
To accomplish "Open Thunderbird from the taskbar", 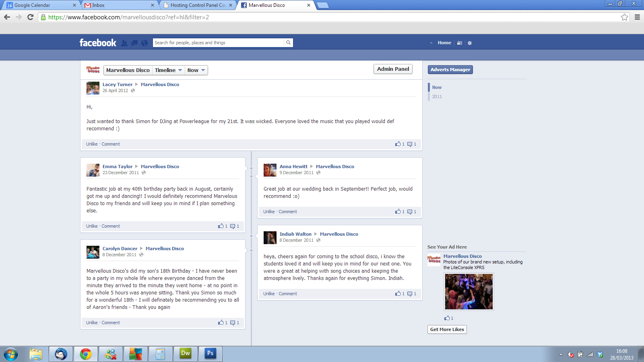I will pyautogui.click(x=61, y=354).
